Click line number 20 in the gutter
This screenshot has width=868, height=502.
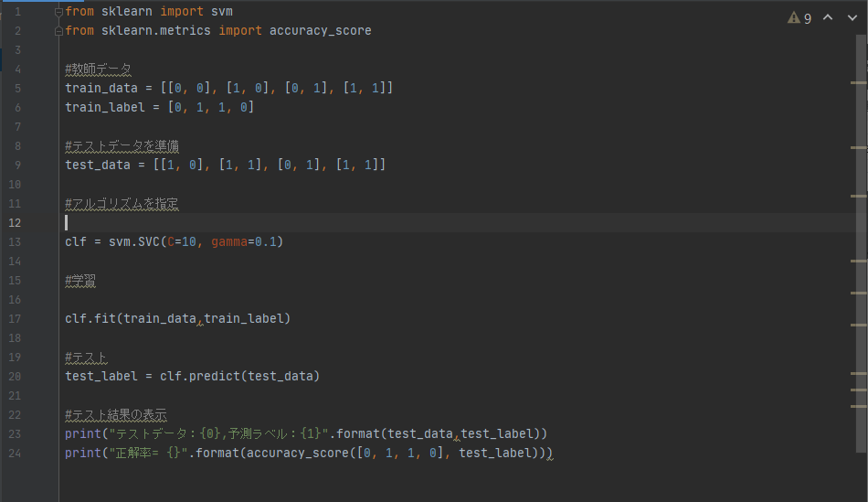tap(15, 376)
